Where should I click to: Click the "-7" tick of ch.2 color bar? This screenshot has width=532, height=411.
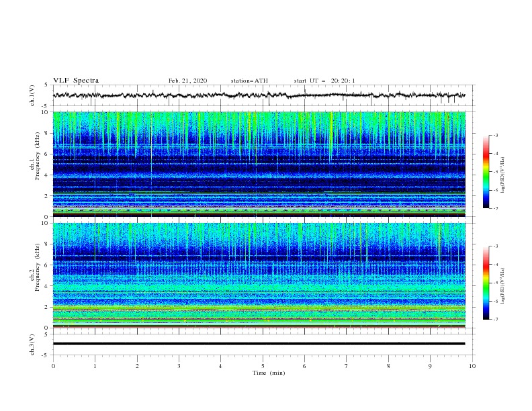coord(495,320)
